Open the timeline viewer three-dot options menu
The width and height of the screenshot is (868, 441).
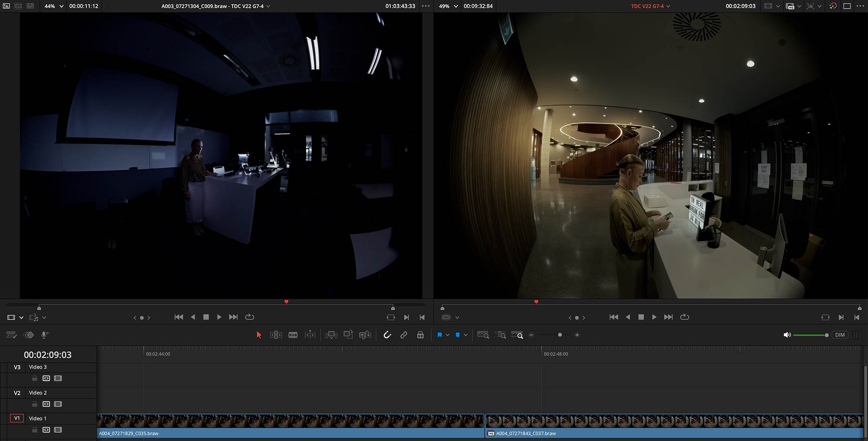(x=860, y=6)
